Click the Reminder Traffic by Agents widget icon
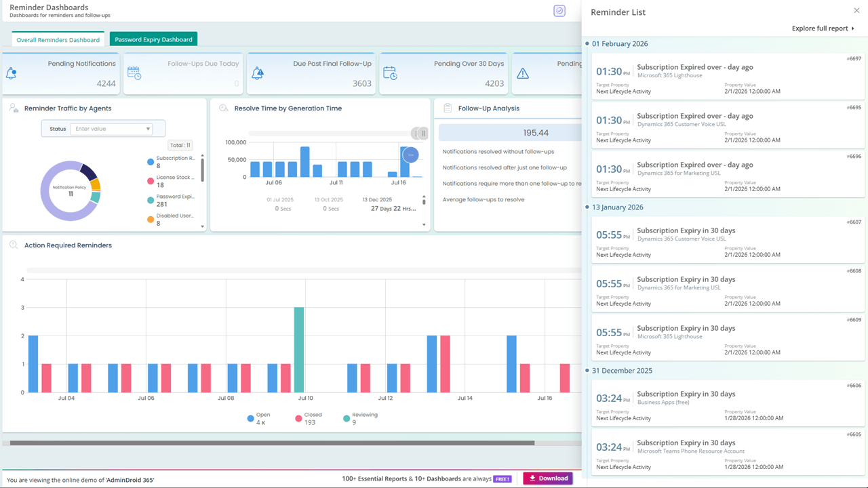Screen dimensions: 868x488 14,108
